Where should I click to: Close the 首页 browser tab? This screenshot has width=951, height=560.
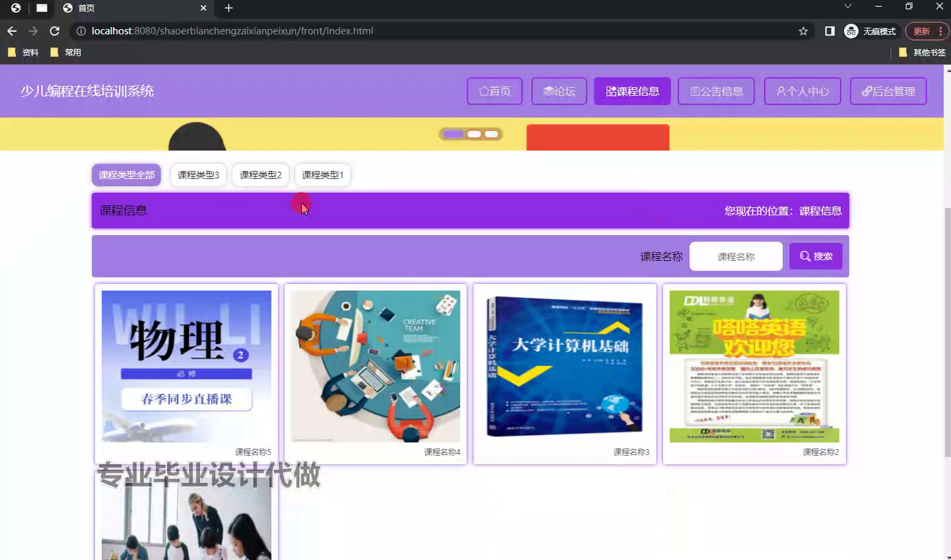203,8
